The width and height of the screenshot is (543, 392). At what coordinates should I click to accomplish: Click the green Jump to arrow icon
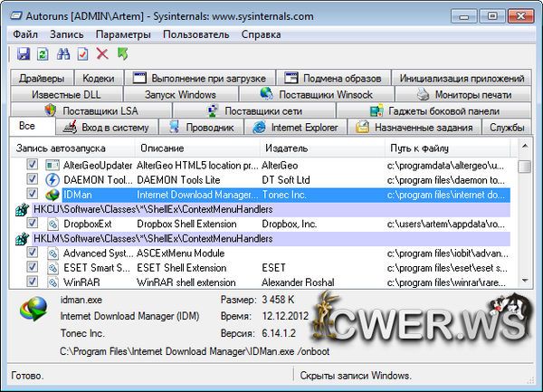tap(122, 55)
